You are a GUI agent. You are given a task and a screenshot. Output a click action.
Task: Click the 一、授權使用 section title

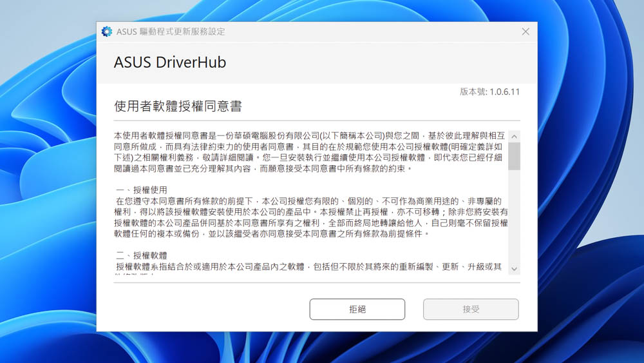(x=142, y=190)
